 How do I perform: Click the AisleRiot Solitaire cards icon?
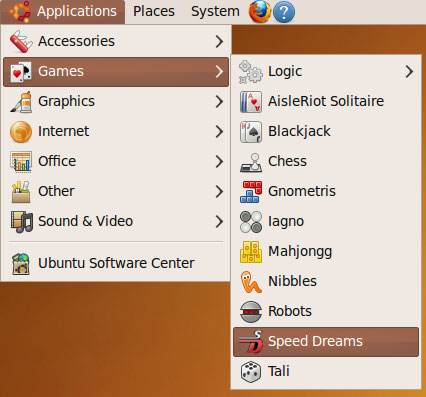point(251,102)
